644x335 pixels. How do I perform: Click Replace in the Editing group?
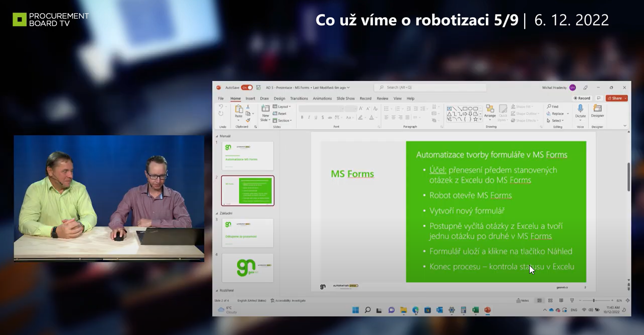click(x=555, y=114)
